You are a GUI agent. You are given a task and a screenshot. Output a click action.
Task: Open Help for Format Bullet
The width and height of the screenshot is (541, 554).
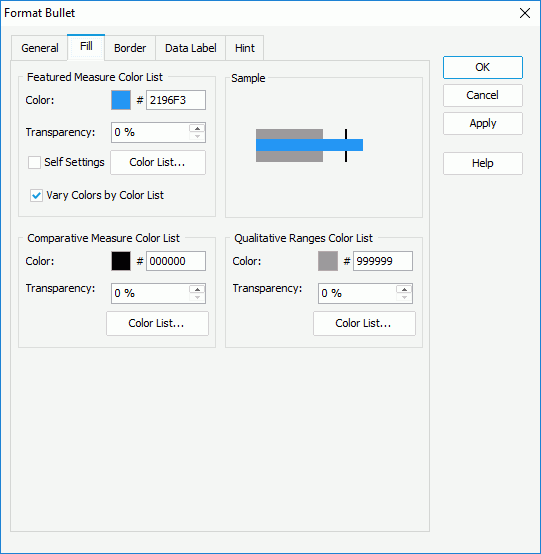coord(483,163)
